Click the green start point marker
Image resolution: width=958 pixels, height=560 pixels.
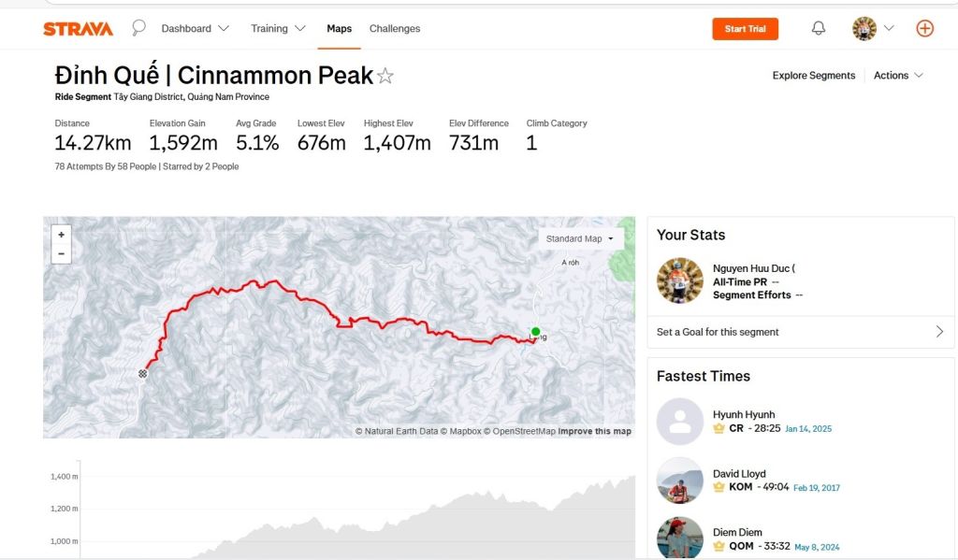tap(536, 331)
